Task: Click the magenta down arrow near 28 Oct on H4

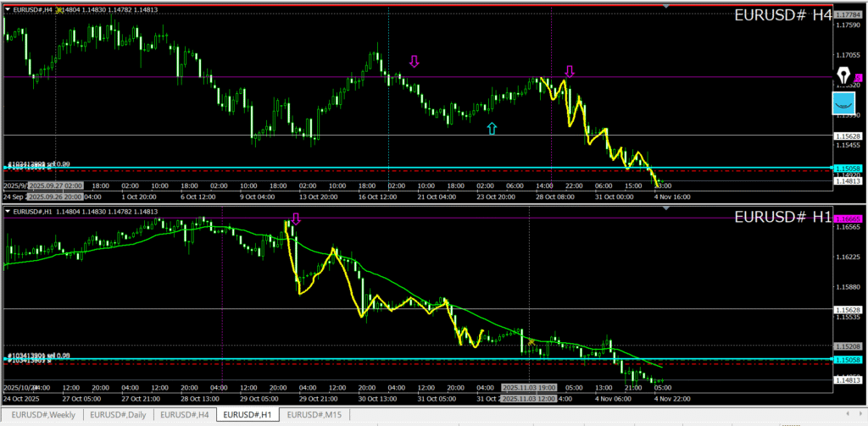Action: point(570,71)
